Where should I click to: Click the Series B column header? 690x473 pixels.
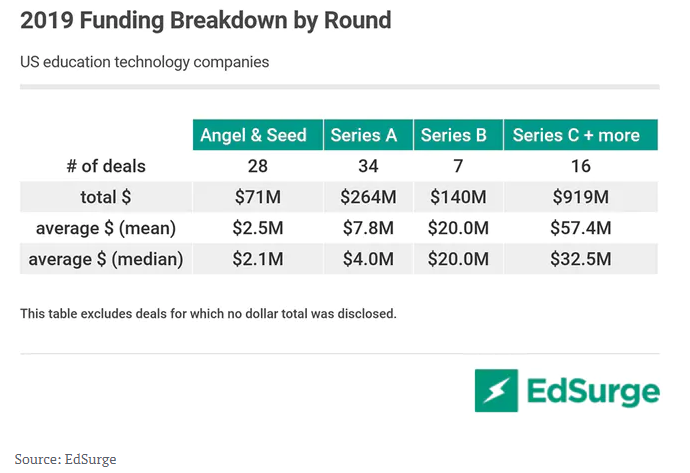coord(454,135)
